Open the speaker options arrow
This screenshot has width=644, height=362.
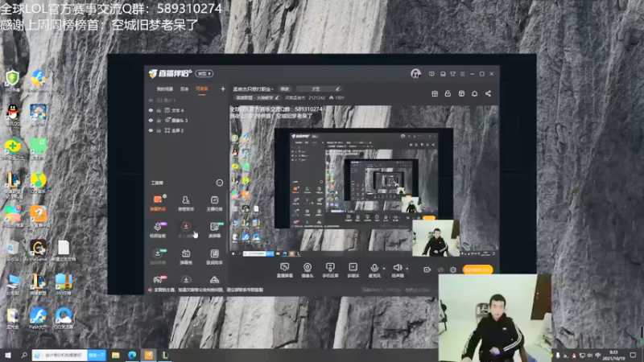click(x=407, y=269)
